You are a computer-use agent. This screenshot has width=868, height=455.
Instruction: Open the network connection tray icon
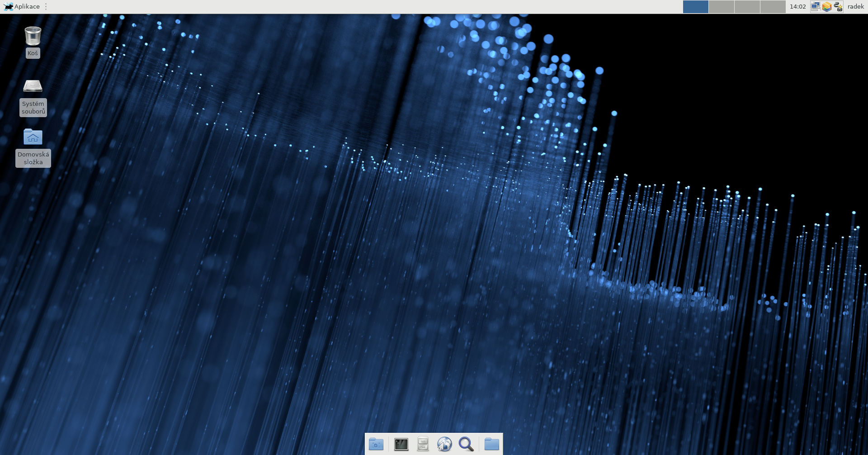coord(815,7)
